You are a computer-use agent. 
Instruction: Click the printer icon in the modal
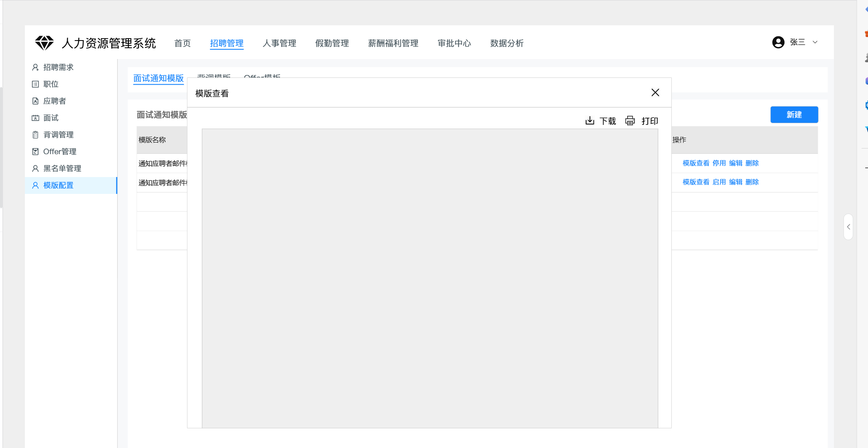coord(630,120)
